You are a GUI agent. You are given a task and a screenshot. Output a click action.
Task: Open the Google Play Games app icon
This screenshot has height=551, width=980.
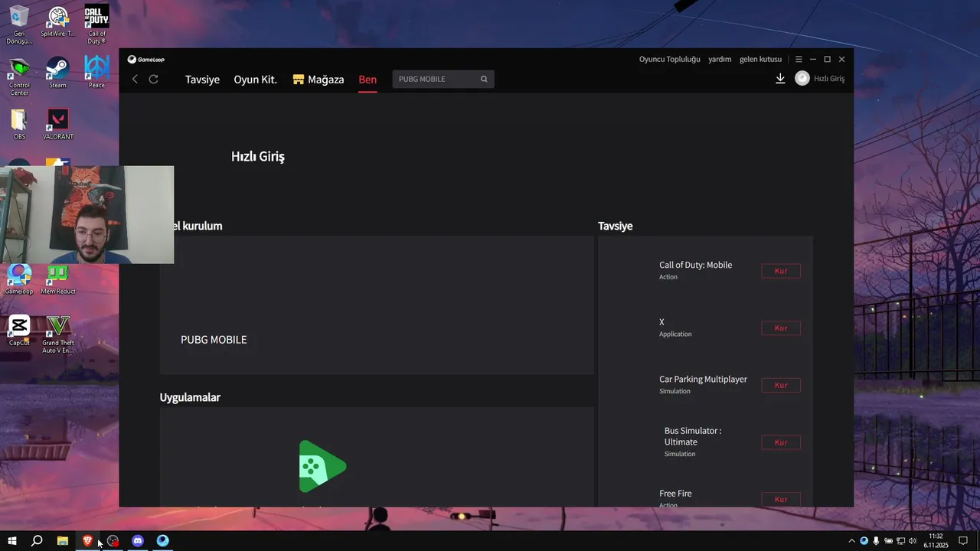pos(322,466)
